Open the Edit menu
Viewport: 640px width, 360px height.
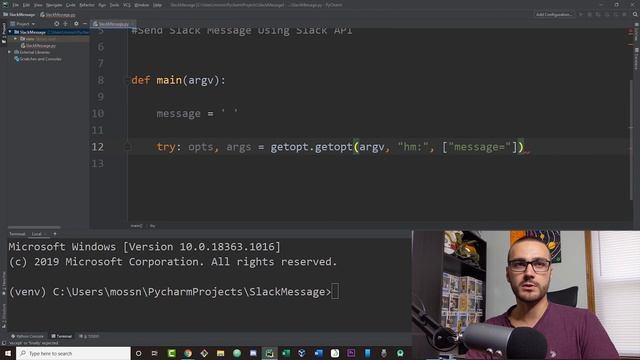click(26, 5)
